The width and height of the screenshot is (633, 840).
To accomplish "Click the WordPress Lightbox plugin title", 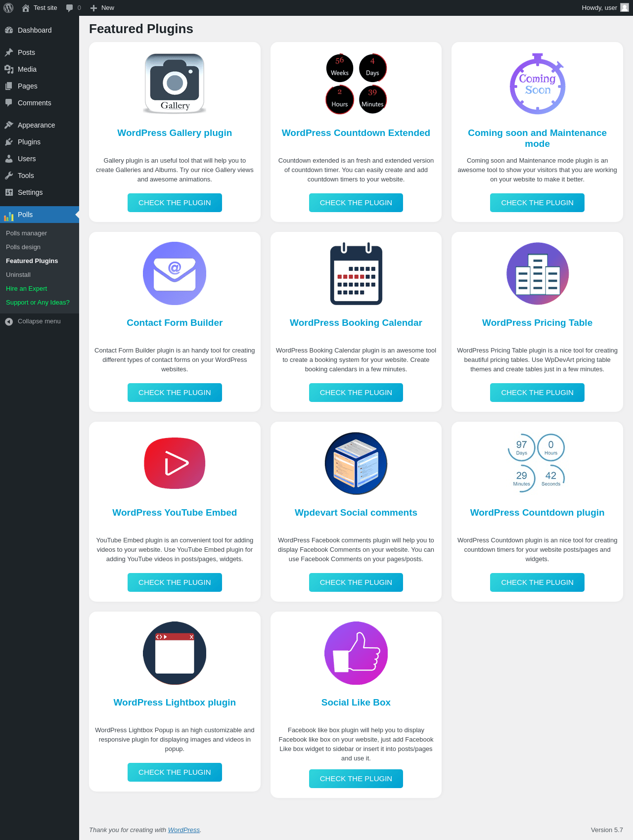I will pos(175,703).
